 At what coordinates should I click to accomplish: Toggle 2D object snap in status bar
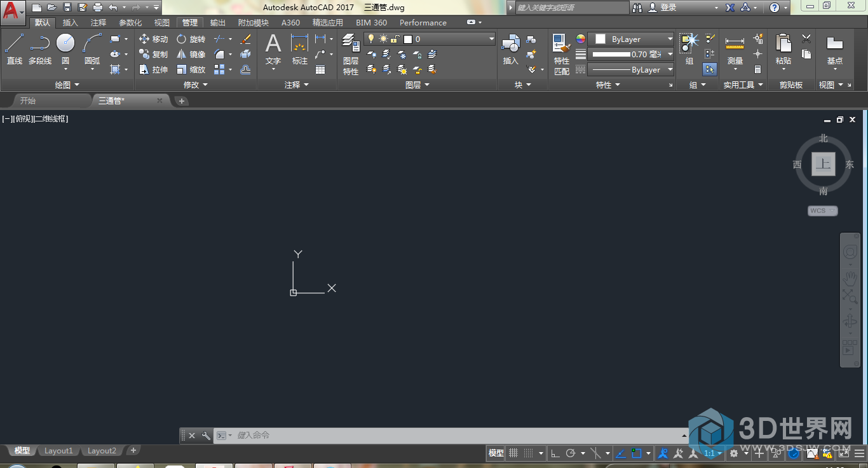[637, 453]
